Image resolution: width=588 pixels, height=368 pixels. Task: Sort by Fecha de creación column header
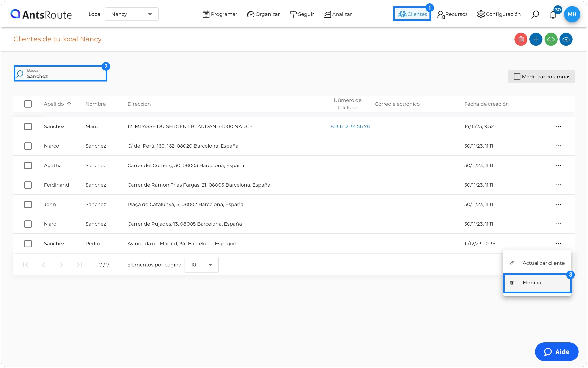[x=486, y=104]
